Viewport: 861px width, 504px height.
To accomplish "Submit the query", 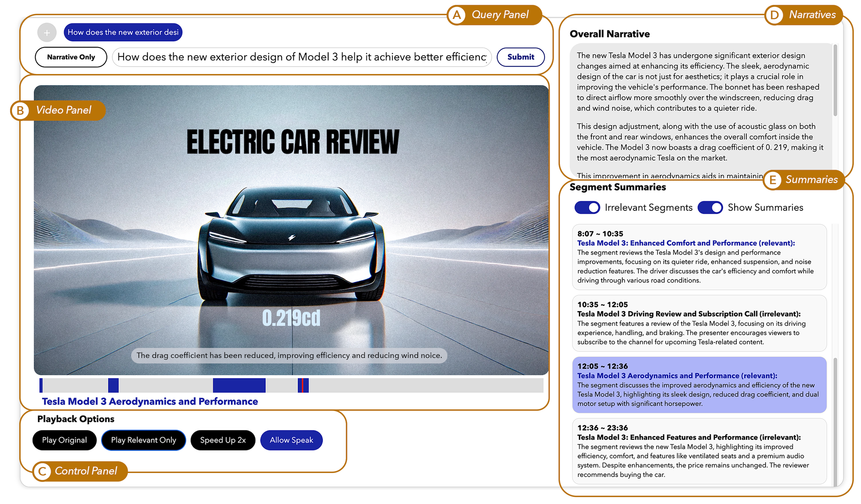I will coord(520,57).
